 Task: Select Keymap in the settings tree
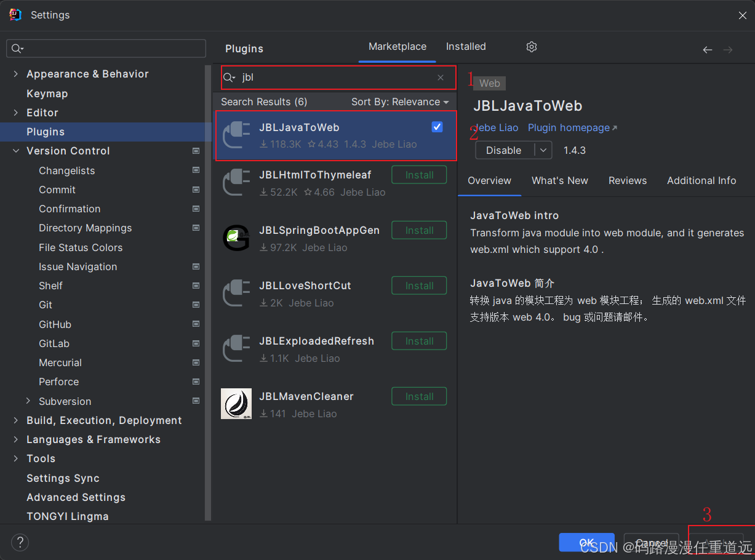[47, 94]
